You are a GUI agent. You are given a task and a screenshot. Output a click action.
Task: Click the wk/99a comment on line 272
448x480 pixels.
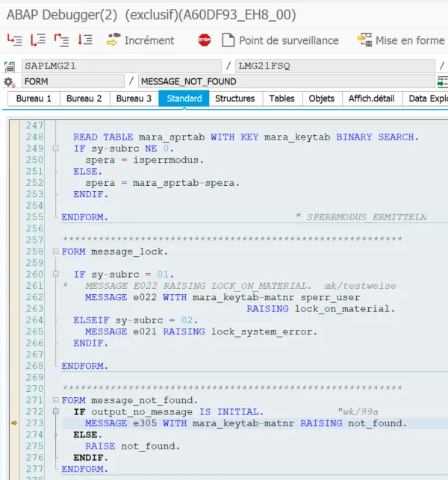point(358,412)
